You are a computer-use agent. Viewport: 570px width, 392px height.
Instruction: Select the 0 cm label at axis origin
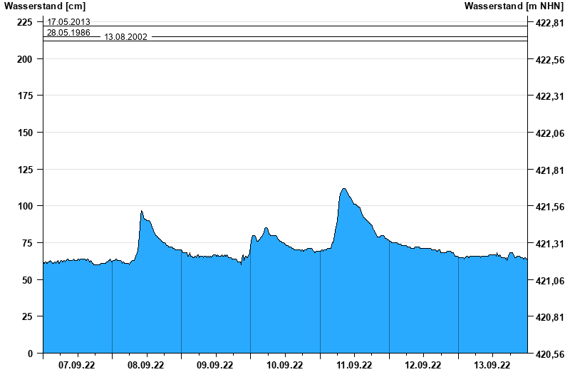pos(30,354)
